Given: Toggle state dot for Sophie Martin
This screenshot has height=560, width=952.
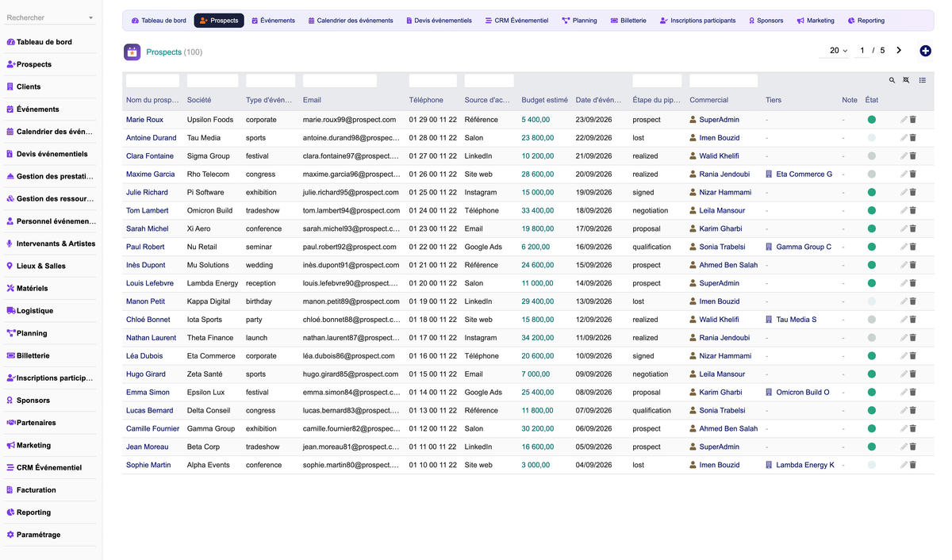Looking at the screenshot, I should click(872, 465).
